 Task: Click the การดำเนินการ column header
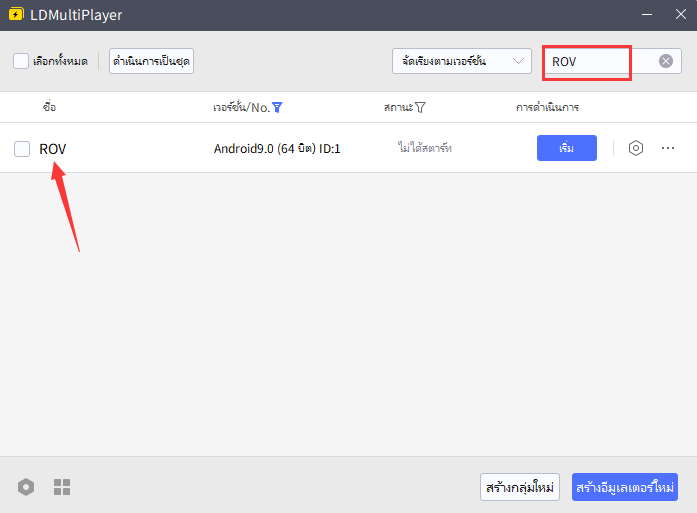coord(547,107)
